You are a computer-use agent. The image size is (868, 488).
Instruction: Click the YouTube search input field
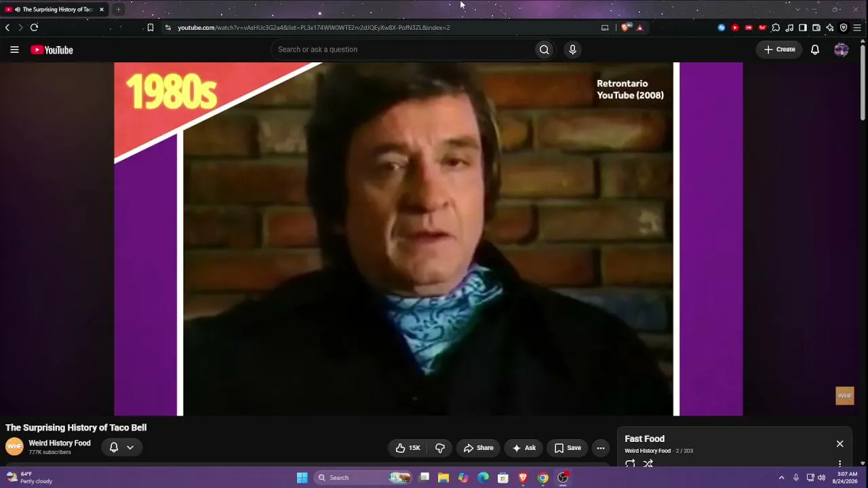tap(402, 49)
